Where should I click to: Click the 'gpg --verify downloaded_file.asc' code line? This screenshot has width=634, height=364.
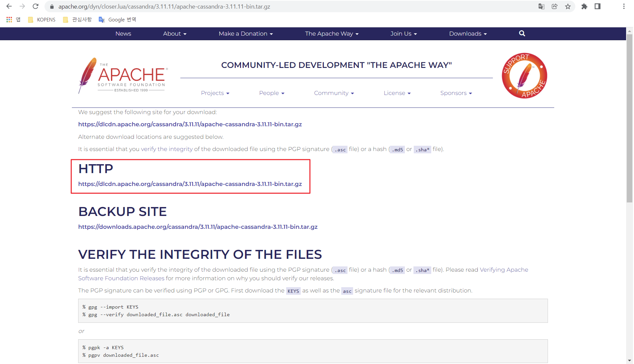pos(156,315)
